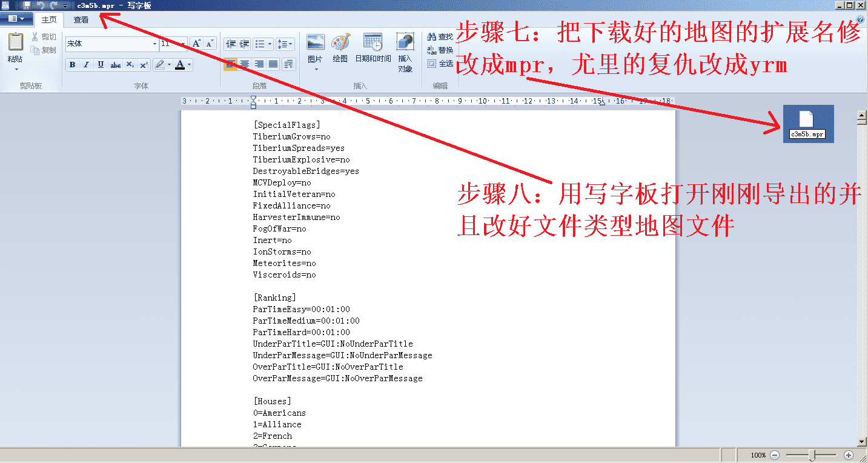Switch to the 主页 tab

(49, 19)
